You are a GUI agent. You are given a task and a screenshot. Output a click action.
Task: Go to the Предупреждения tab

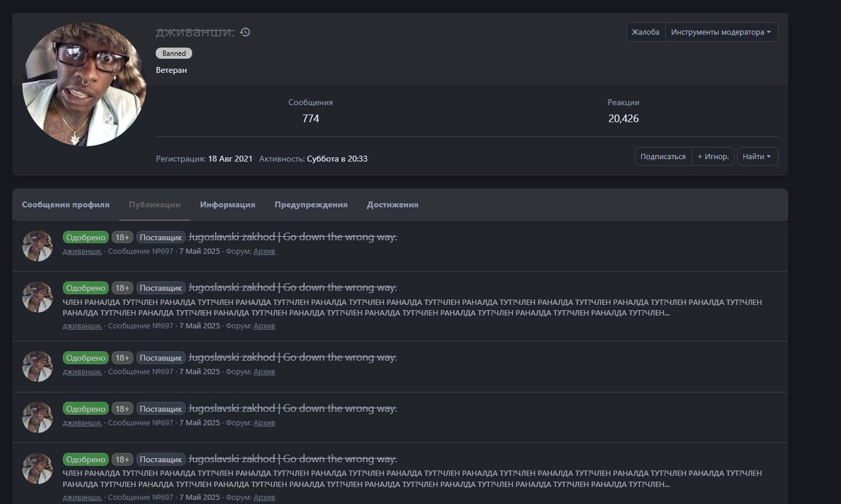click(311, 205)
